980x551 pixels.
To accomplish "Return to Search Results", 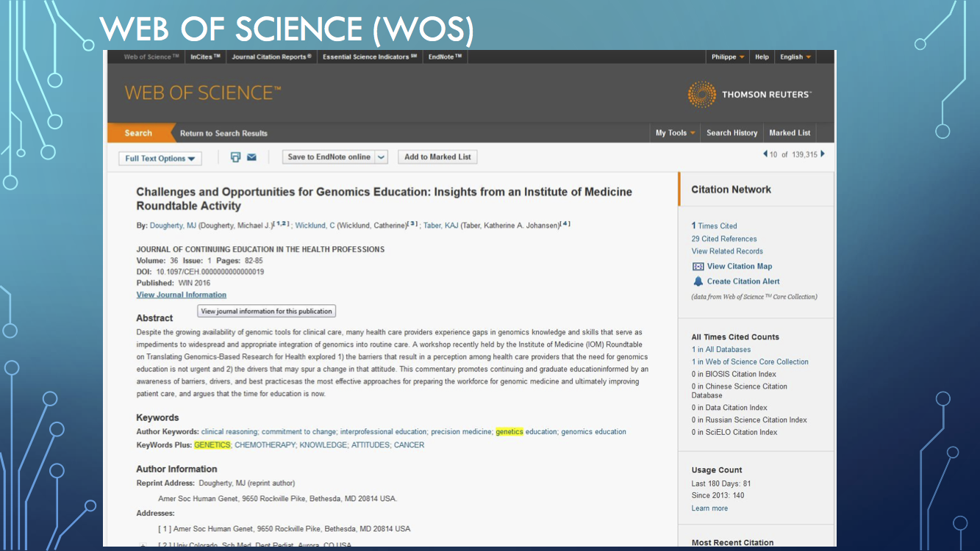I will pos(223,133).
